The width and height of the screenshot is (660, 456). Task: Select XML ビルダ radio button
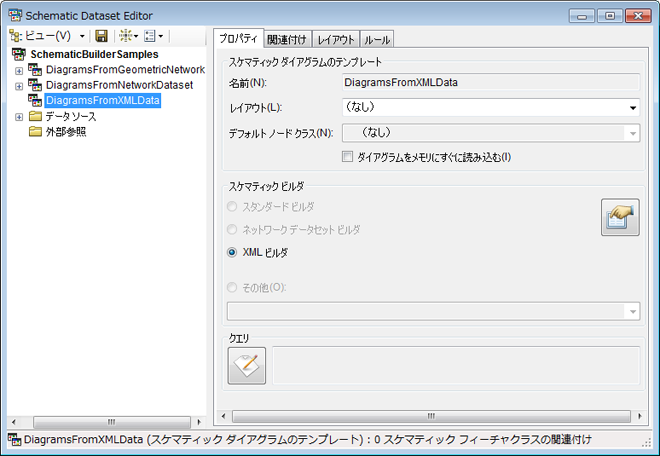(232, 252)
